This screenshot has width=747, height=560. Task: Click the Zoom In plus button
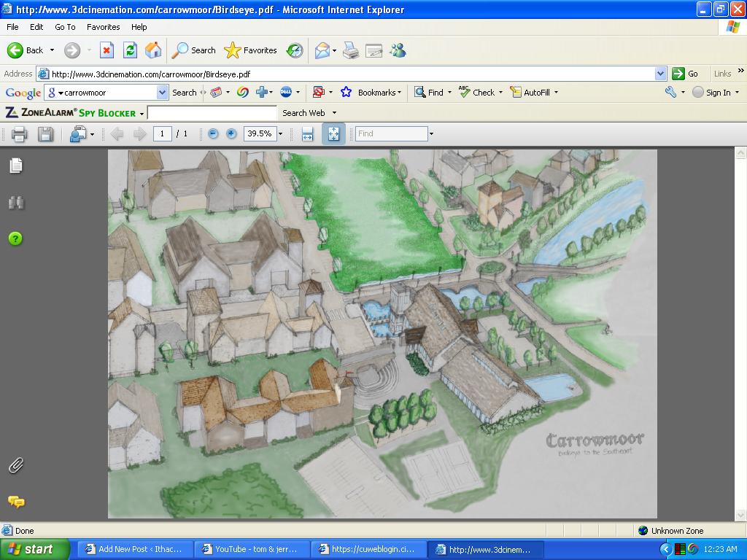(231, 133)
